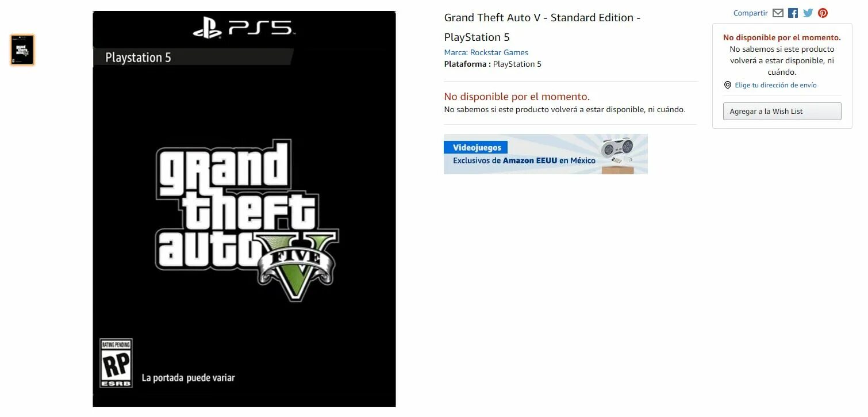This screenshot has height=417, width=868.
Task: Click the Grand Theft Auto V logo
Action: (247, 219)
